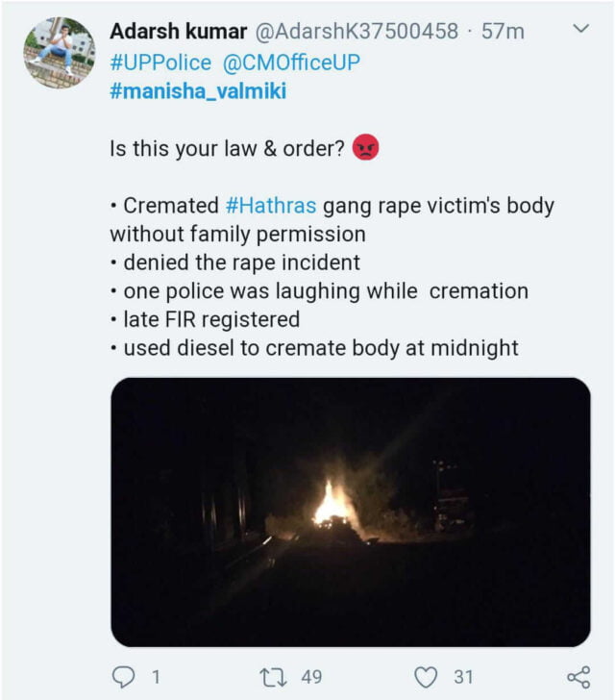Click the "Is this your law & order?" text
The image size is (615, 700).
click(x=228, y=149)
